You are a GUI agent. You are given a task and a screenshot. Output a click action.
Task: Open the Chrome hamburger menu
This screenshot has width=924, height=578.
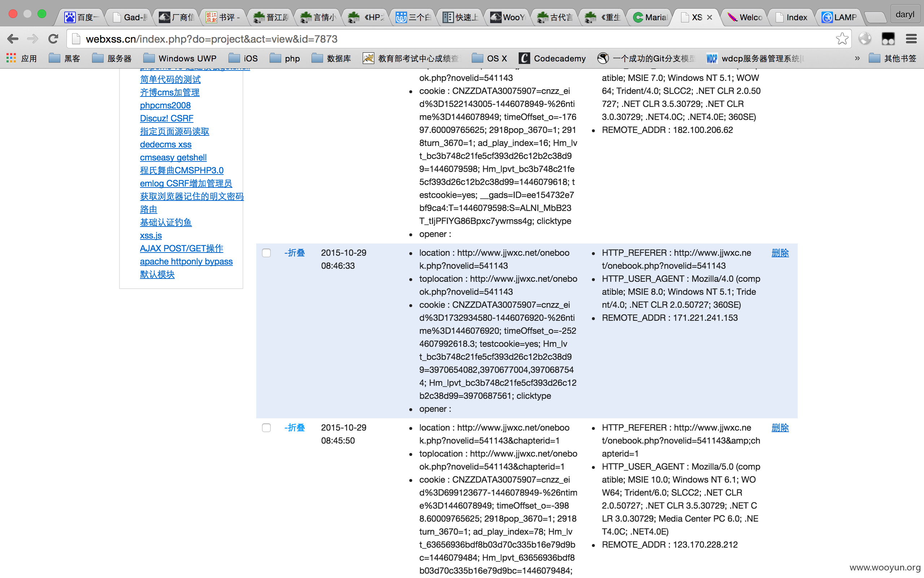[x=911, y=39]
